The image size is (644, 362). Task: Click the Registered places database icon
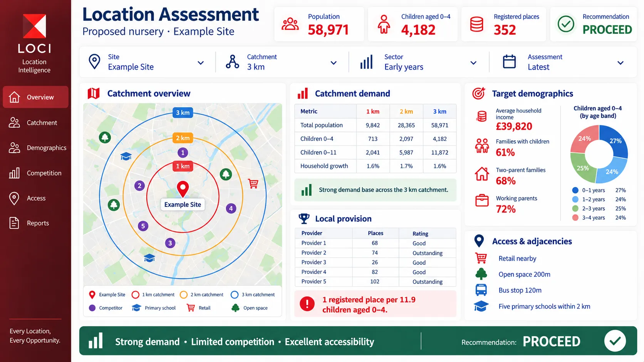(x=477, y=24)
